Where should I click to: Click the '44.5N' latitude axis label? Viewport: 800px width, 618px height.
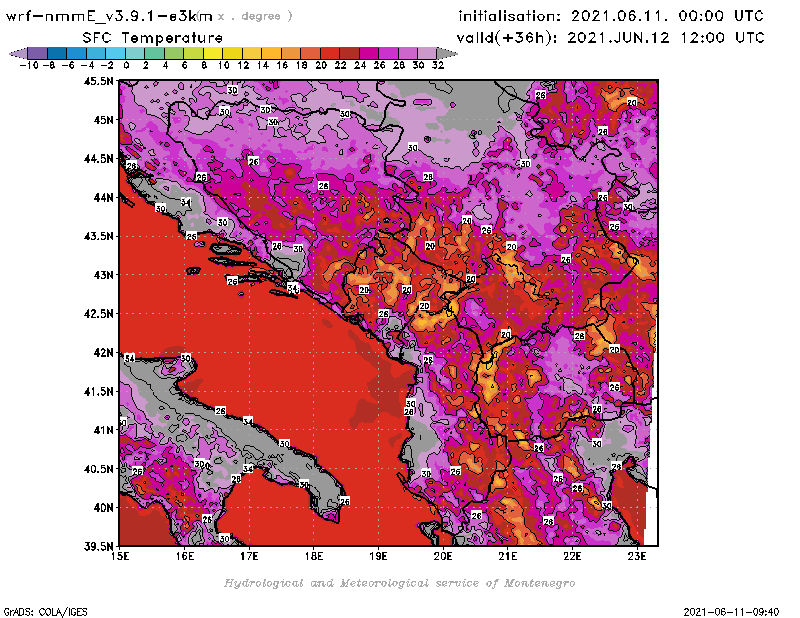[x=98, y=159]
